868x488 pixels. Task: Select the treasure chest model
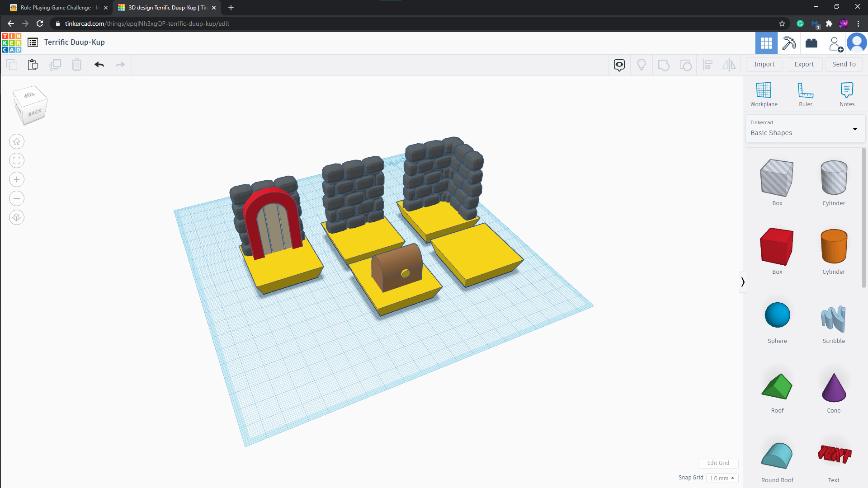(397, 268)
